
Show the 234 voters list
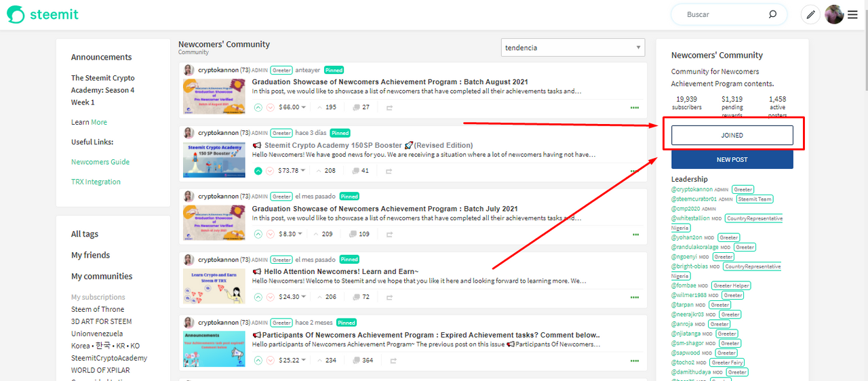[325, 360]
